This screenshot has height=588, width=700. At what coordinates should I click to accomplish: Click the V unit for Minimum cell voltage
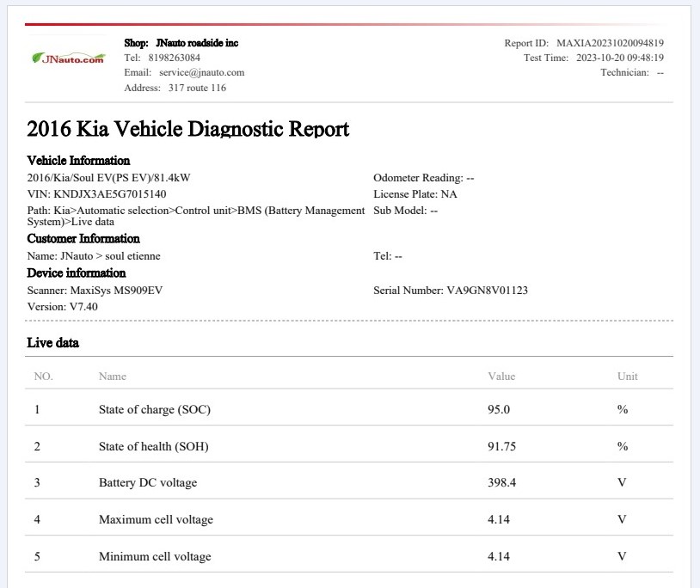click(622, 557)
